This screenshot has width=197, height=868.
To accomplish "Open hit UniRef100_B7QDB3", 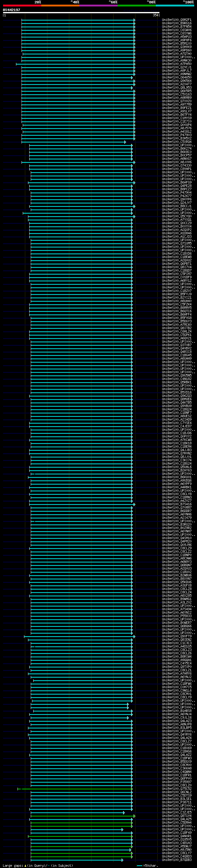I will pos(177,860).
